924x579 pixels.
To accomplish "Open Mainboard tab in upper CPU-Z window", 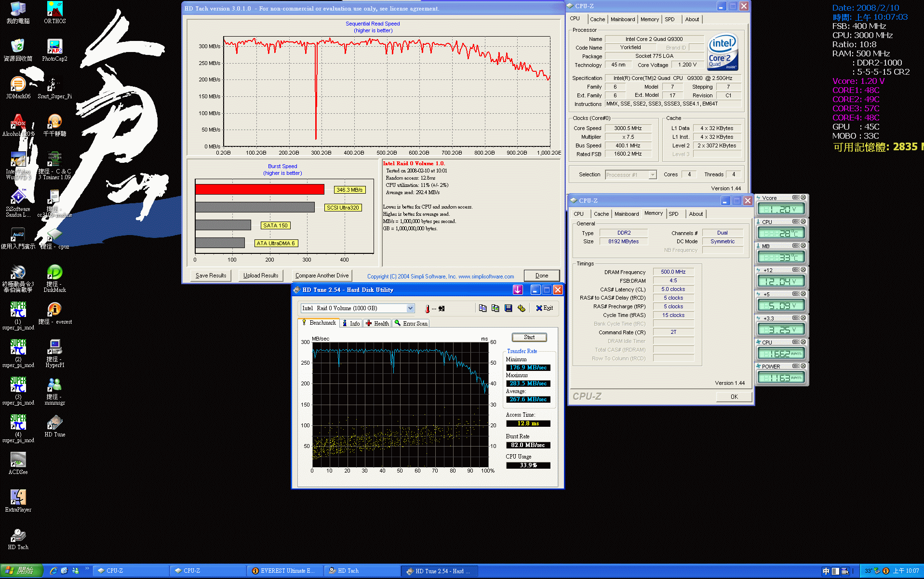I will 623,19.
